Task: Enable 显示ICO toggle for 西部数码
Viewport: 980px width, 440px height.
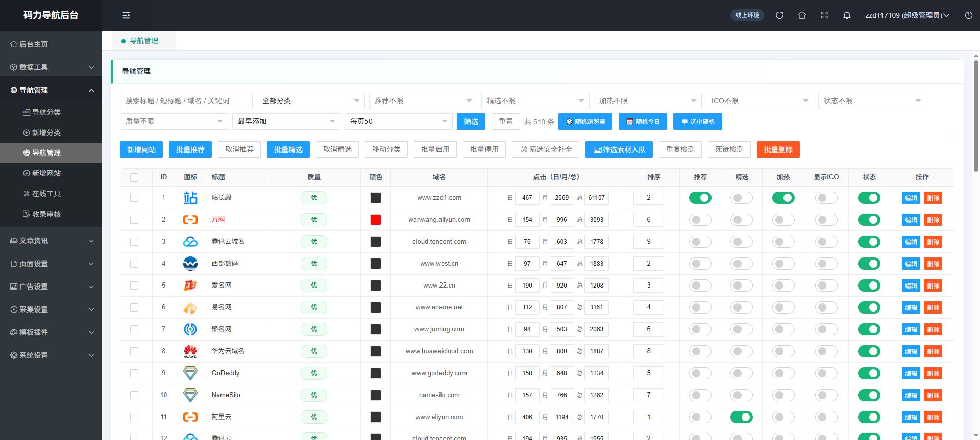Action: pos(826,264)
